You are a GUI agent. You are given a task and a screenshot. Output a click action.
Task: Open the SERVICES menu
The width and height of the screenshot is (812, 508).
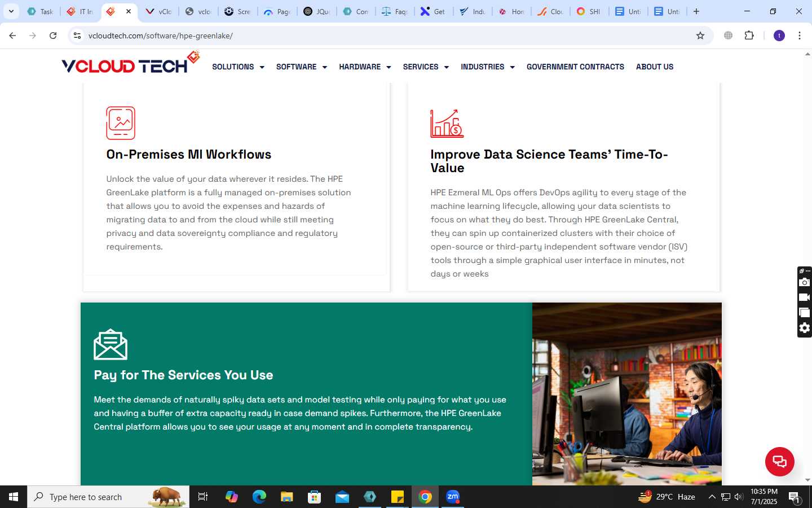(x=421, y=67)
